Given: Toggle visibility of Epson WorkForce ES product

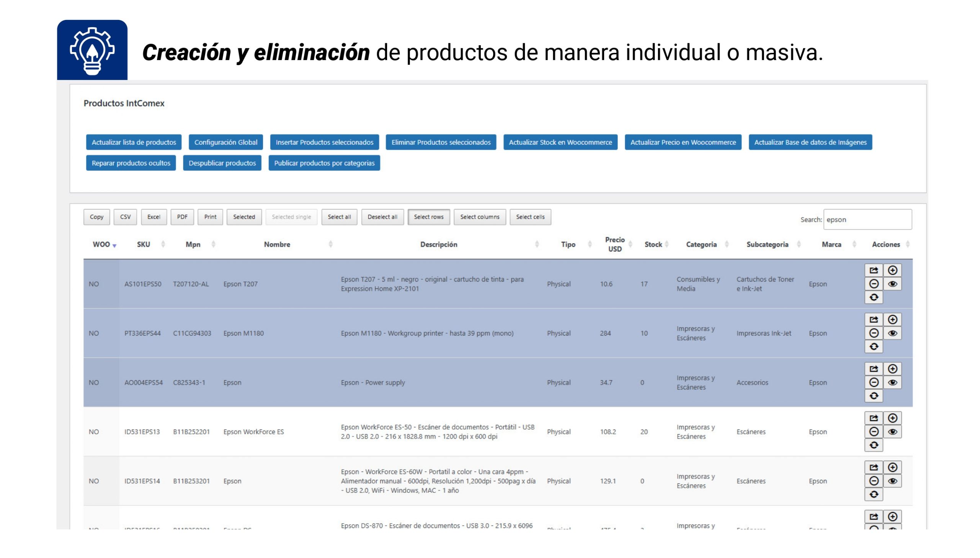Looking at the screenshot, I should (893, 432).
